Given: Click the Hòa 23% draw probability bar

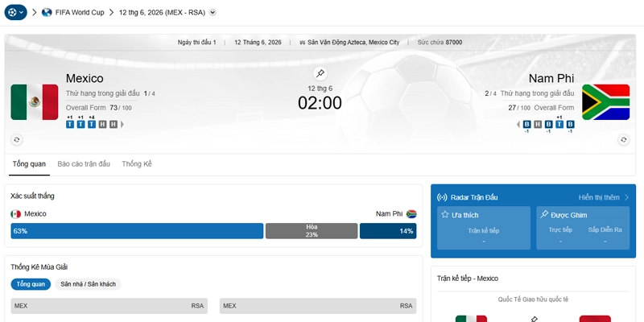Looking at the screenshot, I should tap(312, 231).
